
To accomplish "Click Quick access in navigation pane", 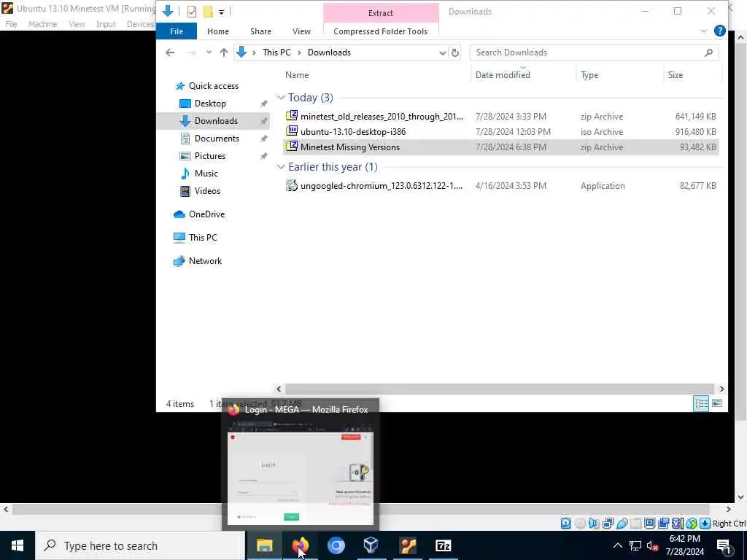I will (x=213, y=86).
